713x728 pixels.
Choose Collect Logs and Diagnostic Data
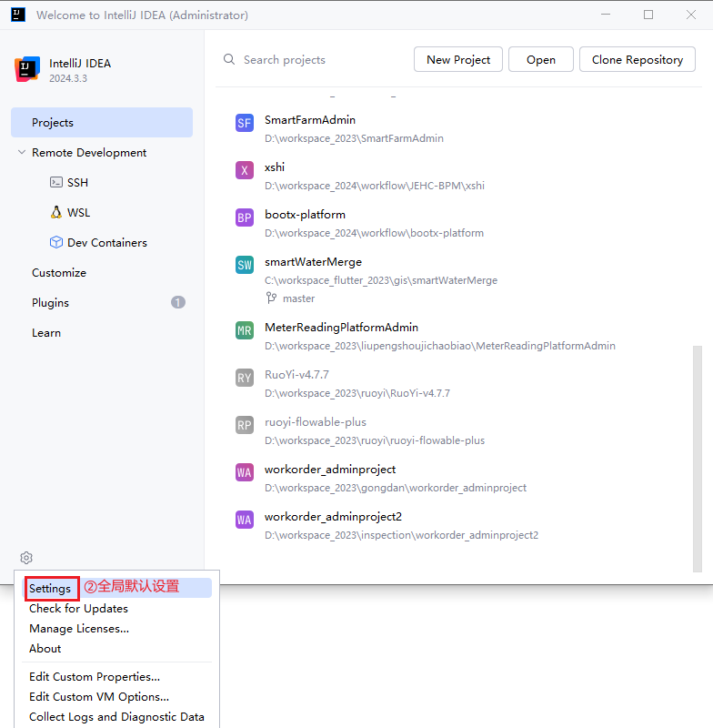pos(116,716)
